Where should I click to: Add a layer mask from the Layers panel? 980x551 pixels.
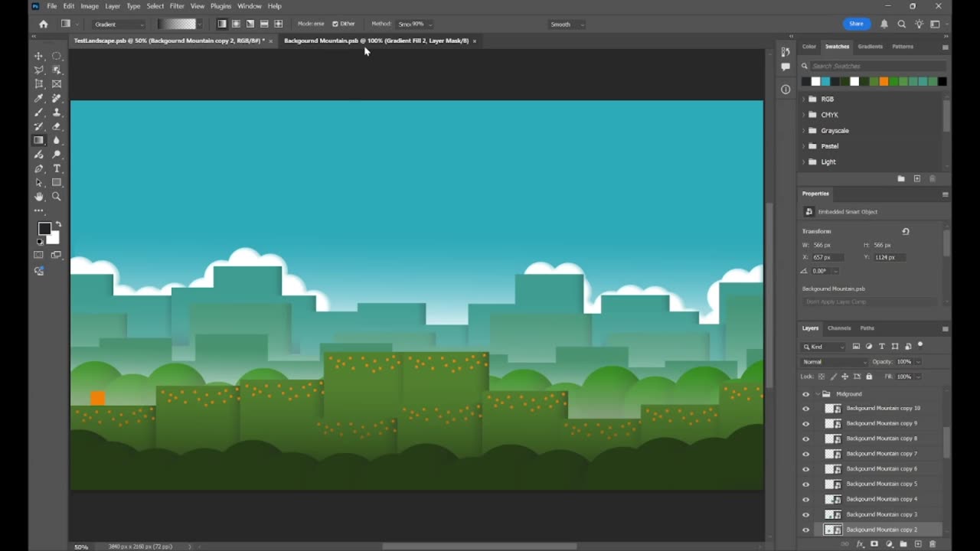coord(874,544)
